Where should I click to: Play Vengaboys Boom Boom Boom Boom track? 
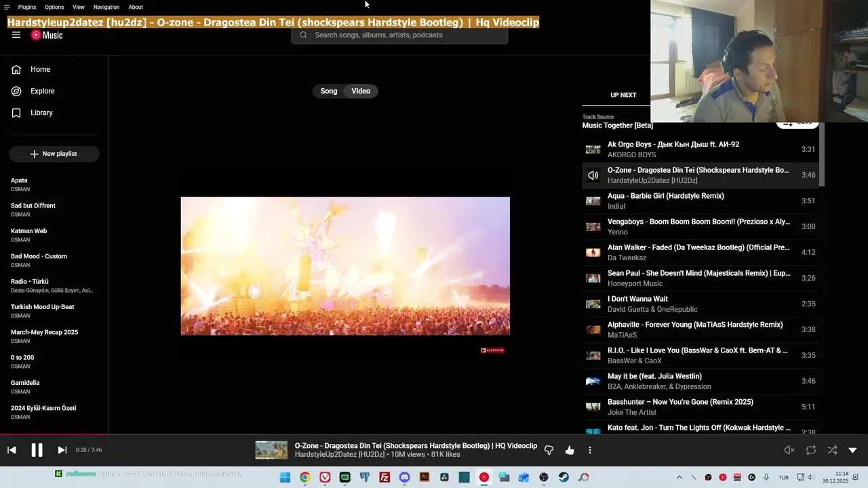pyautogui.click(x=700, y=226)
